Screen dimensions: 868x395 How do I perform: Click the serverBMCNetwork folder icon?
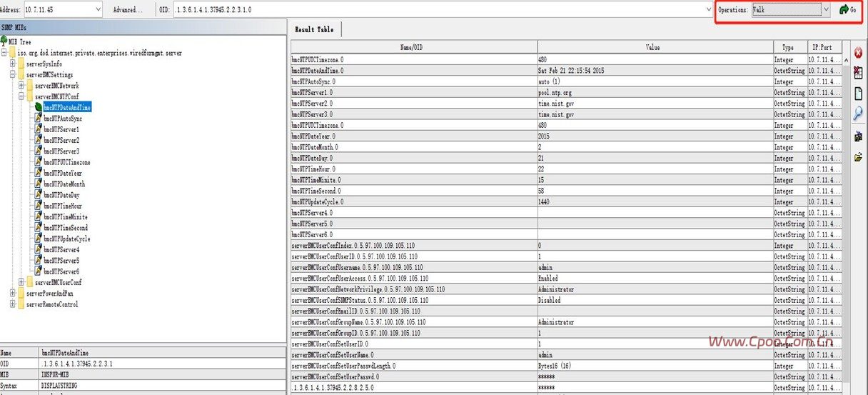pyautogui.click(x=30, y=86)
